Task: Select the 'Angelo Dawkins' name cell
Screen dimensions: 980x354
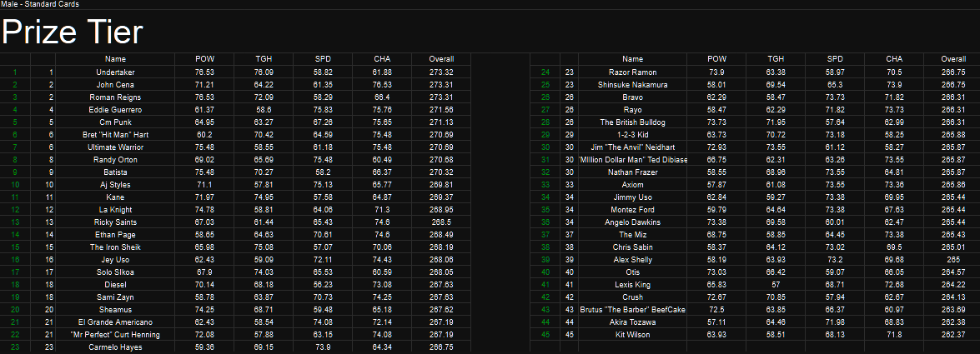Action: 632,222
